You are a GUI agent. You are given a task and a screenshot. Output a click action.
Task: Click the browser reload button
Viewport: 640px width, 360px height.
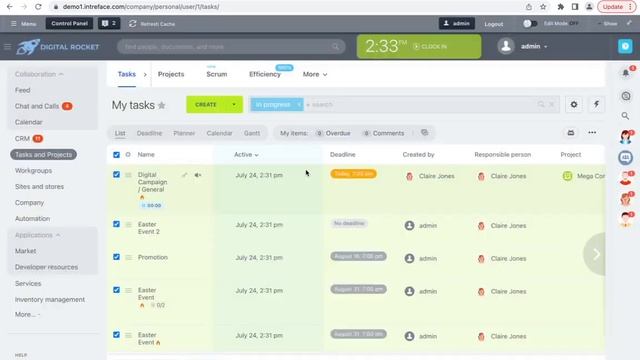[38, 7]
